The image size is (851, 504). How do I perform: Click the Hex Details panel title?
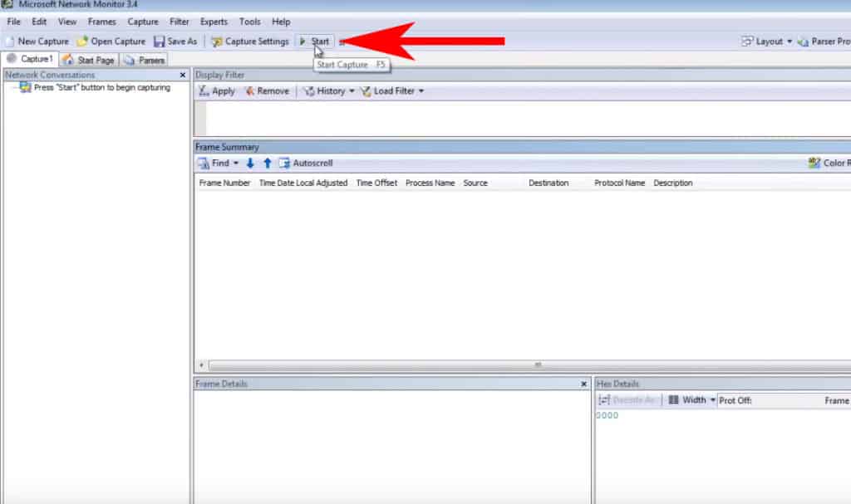(617, 384)
